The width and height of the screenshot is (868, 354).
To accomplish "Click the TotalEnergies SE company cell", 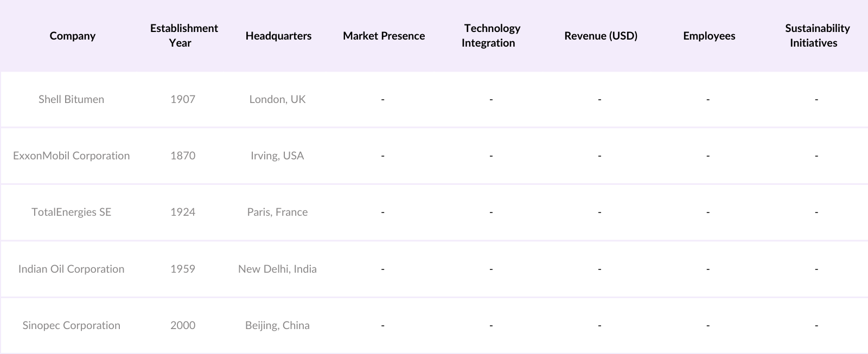I will pyautogui.click(x=71, y=212).
